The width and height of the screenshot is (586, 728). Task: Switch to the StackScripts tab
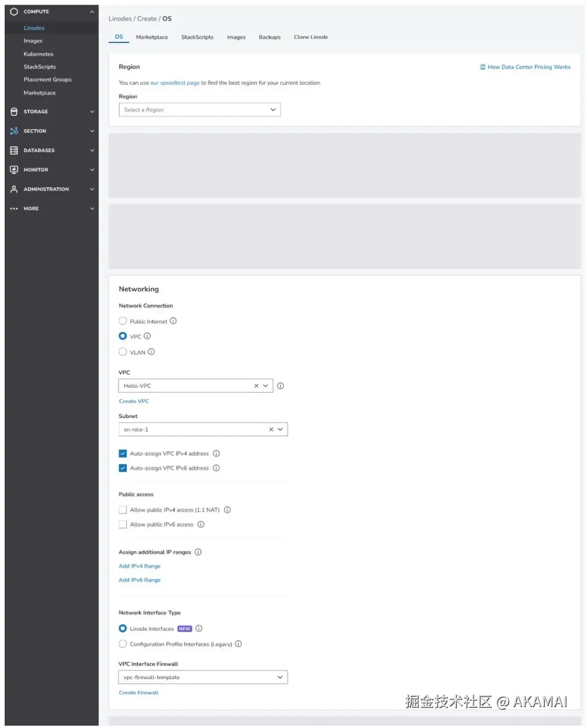point(197,37)
